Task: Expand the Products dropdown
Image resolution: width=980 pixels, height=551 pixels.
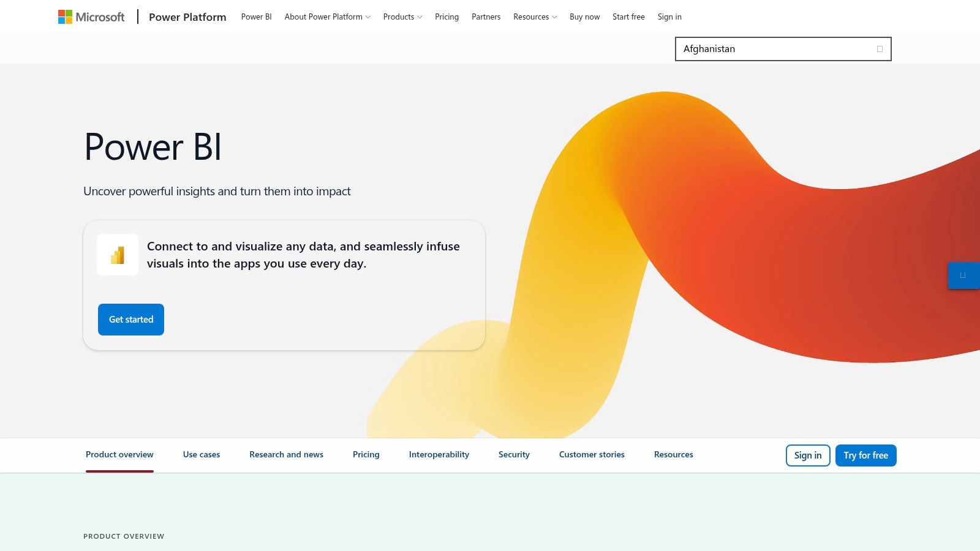Action: click(402, 17)
